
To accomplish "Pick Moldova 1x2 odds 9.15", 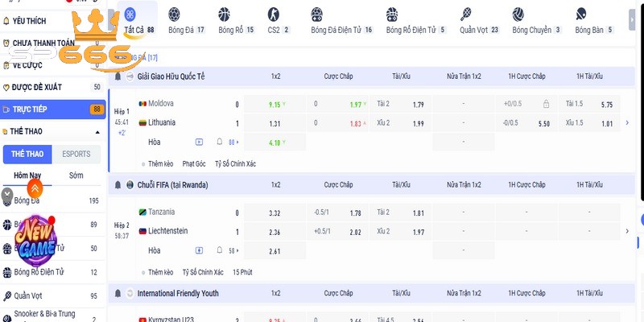I will coord(275,105).
